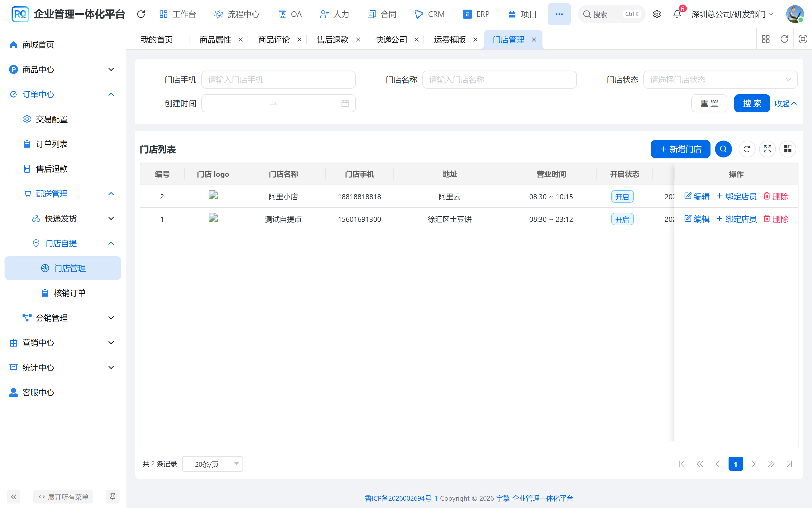The width and height of the screenshot is (812, 508).
Task: Switch to the 售后退款 tab
Action: click(332, 40)
